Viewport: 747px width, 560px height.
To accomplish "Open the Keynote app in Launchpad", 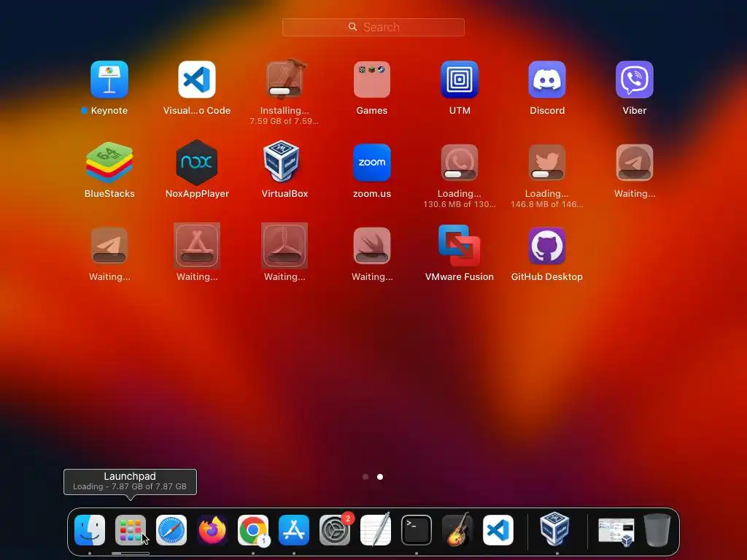I will 109,79.
